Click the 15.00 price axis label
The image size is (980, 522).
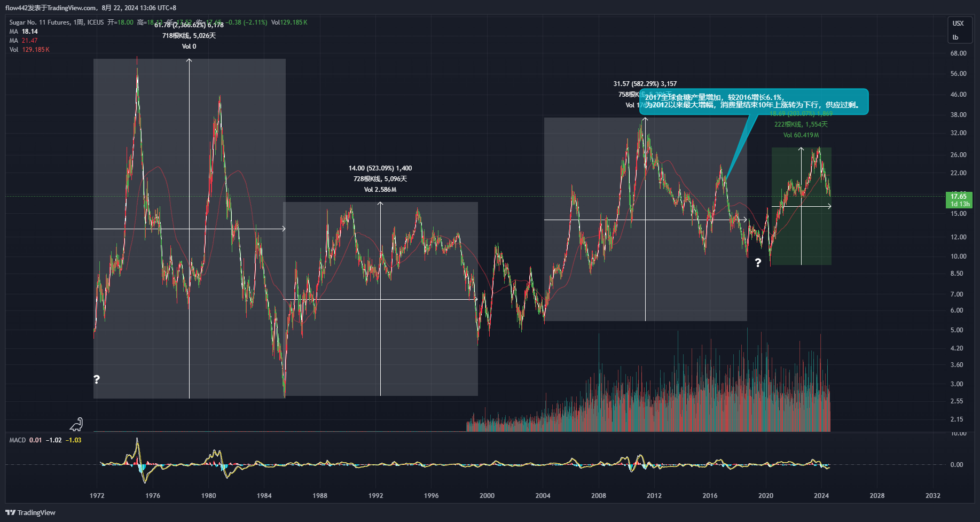tap(958, 214)
